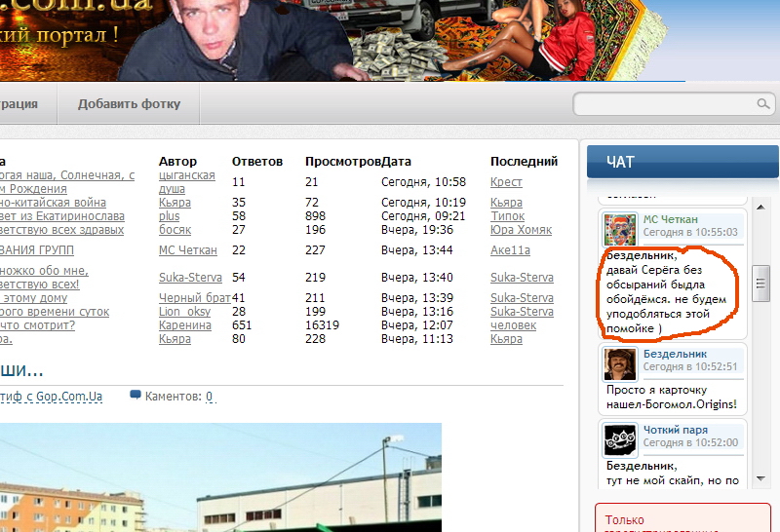This screenshot has height=532, width=780.
Task: Open the Добавить фотку menu item
Action: click(129, 104)
